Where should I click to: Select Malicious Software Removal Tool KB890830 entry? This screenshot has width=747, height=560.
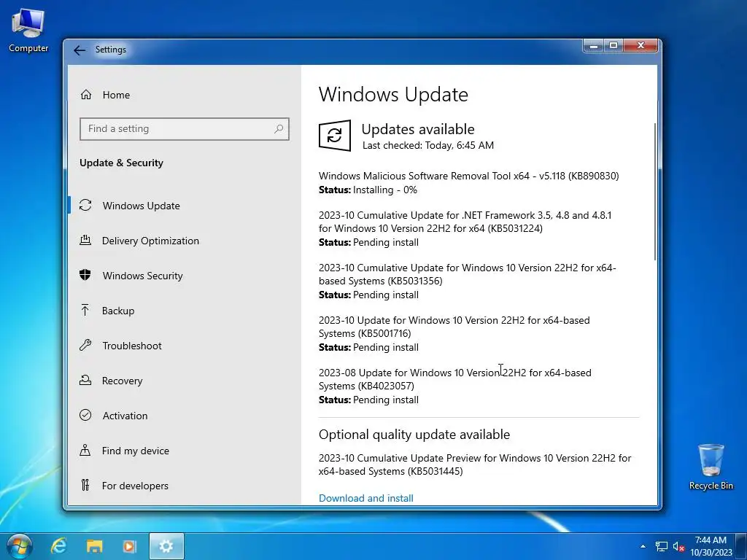point(469,176)
